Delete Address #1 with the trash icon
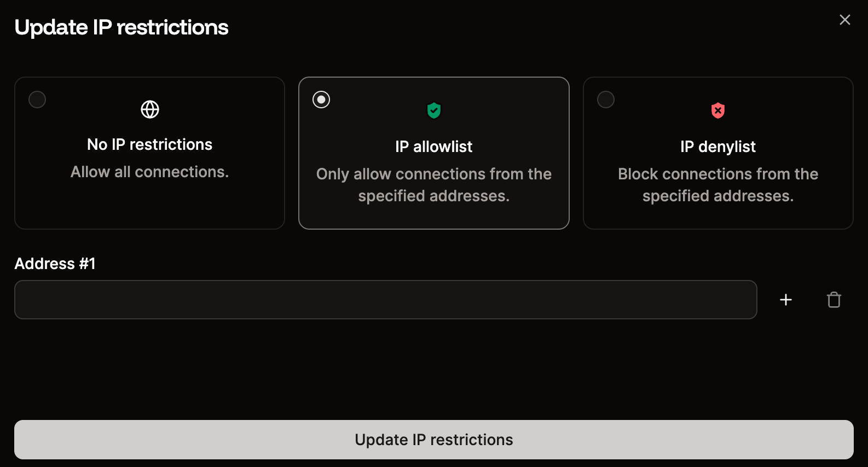Image resolution: width=868 pixels, height=467 pixels. point(834,300)
